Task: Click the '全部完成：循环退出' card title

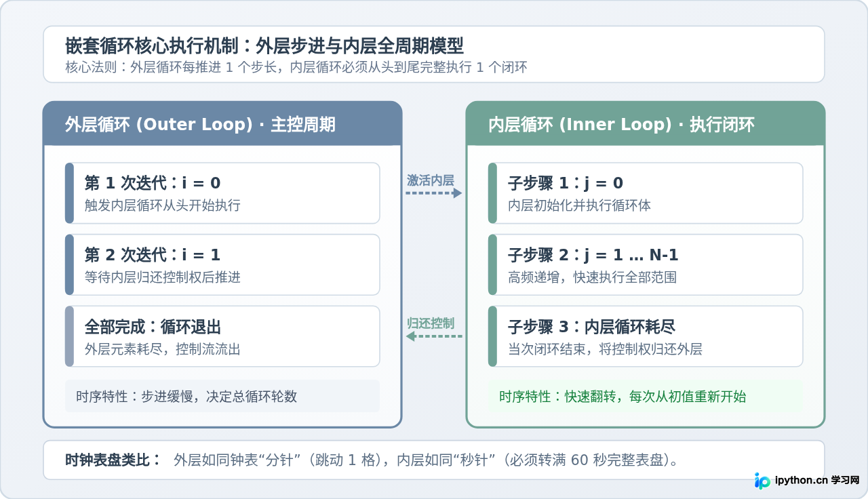Action: 153,327
